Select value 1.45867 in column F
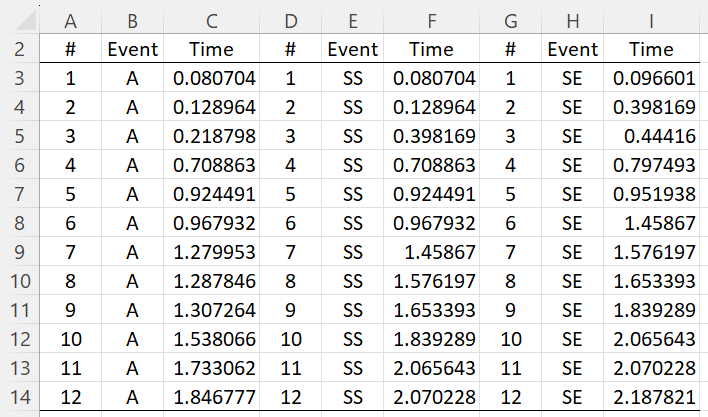Image resolution: width=708 pixels, height=417 pixels. [432, 252]
